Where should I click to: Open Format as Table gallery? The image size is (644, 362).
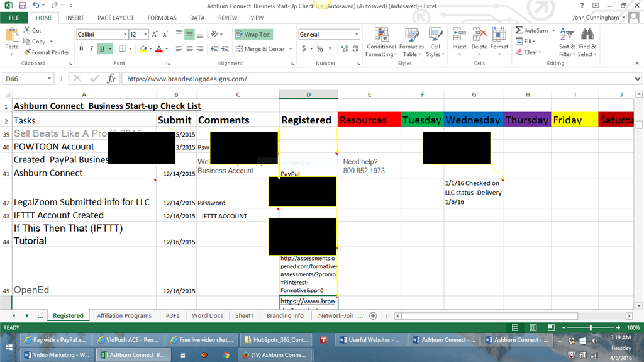(411, 42)
